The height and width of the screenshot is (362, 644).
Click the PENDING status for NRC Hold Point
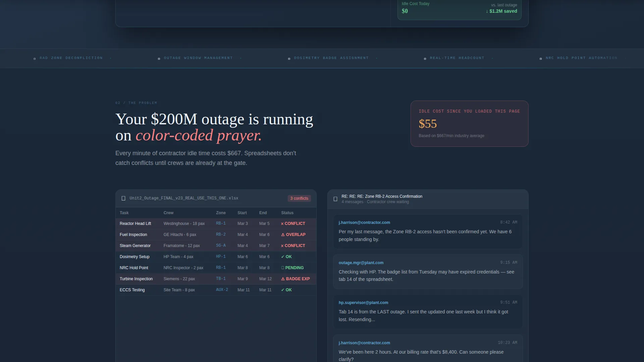pyautogui.click(x=292, y=268)
